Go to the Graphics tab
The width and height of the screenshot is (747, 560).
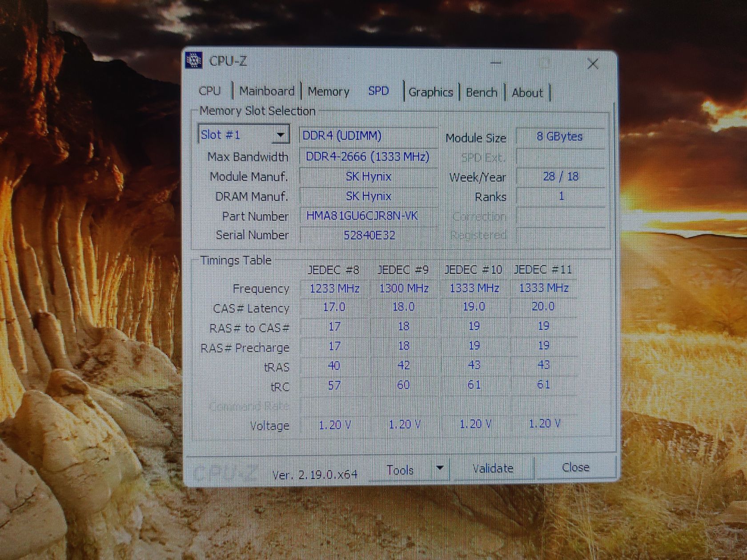(430, 92)
